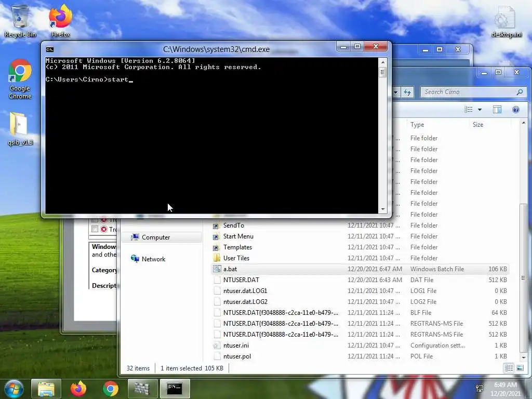Click the 106 KB size cell
The width and height of the screenshot is (532, 399).
(497, 269)
